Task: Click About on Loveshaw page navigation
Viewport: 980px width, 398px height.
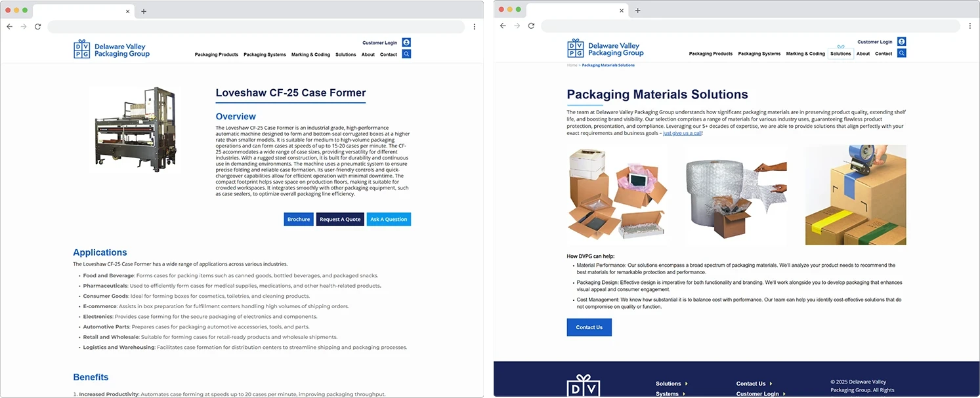Action: pos(368,54)
